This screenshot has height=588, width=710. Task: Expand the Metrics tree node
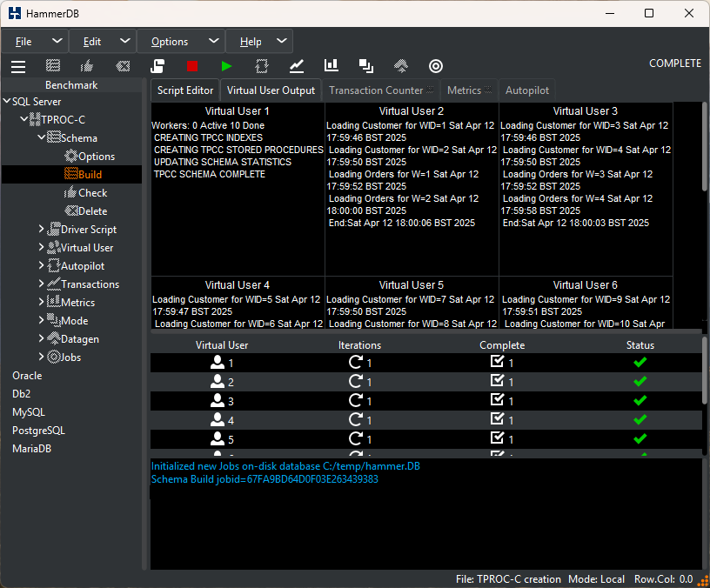(41, 302)
